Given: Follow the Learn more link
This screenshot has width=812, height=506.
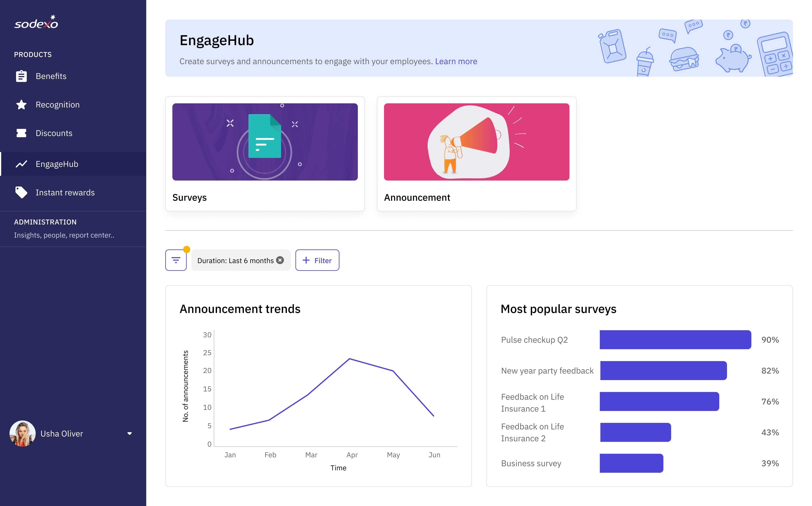Looking at the screenshot, I should pyautogui.click(x=456, y=61).
